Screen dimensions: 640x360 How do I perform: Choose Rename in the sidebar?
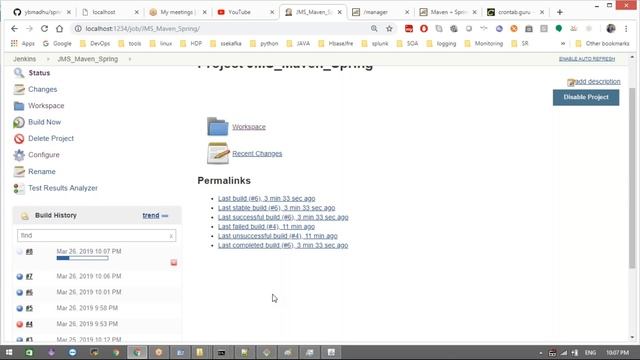(42, 171)
